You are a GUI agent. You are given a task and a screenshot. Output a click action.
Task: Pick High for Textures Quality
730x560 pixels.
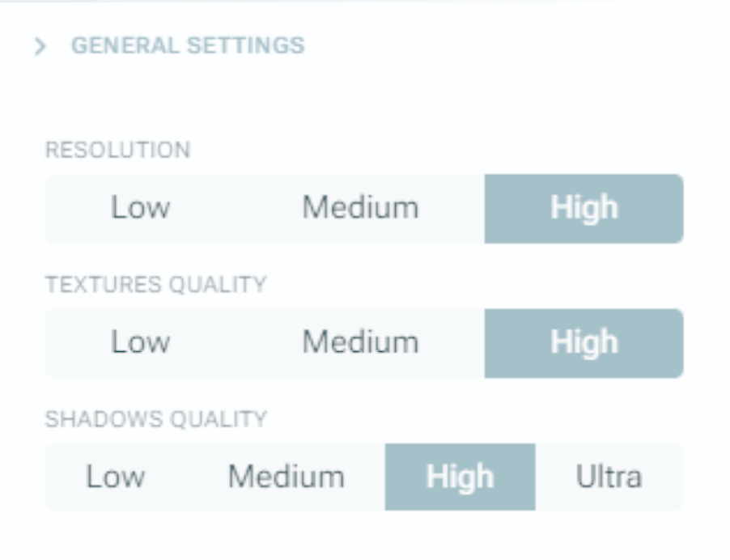[584, 342]
